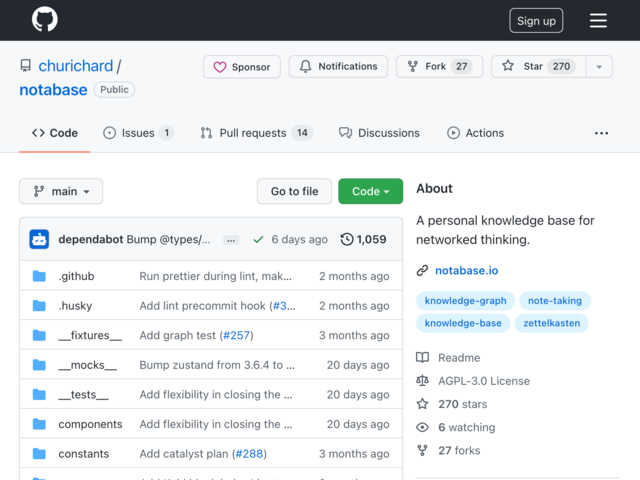This screenshot has width=640, height=480.
Task: Click the 6 watching text
Action: click(x=467, y=427)
